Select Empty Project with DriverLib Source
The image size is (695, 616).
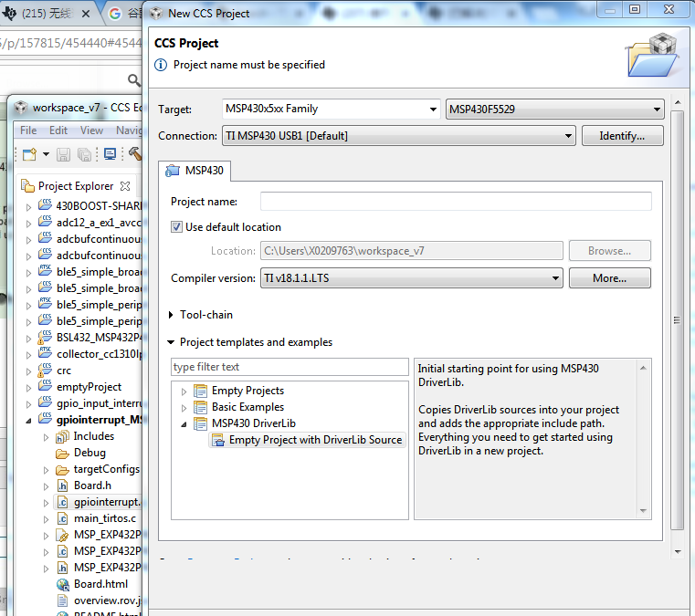(307, 440)
